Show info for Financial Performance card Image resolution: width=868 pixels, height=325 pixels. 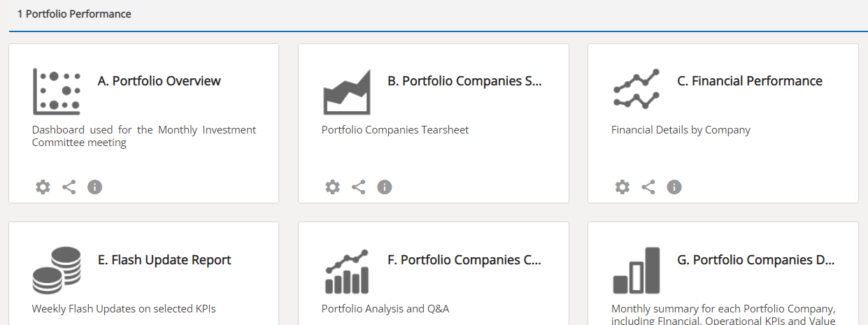tap(674, 187)
